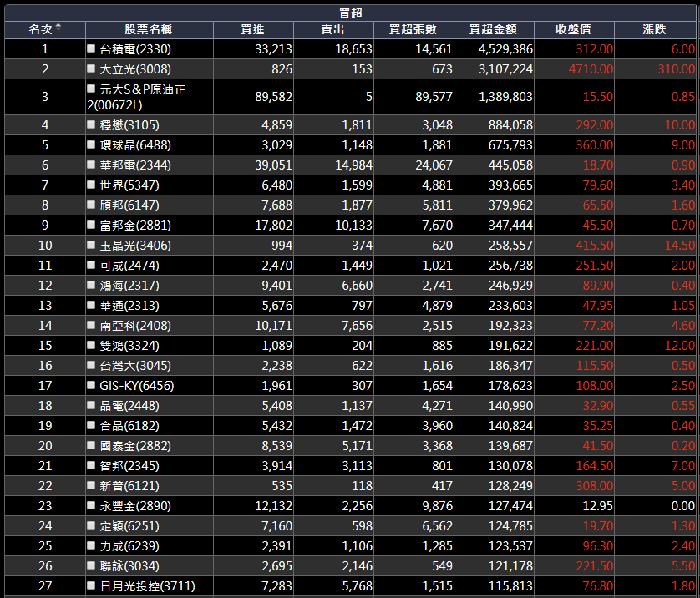700x598 pixels.
Task: Open stock 智邦(2345)
Action: [x=129, y=466]
